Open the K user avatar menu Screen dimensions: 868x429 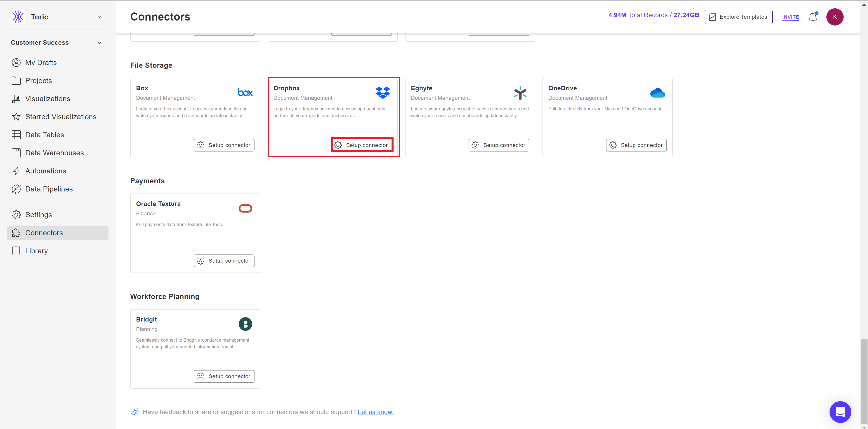click(x=835, y=17)
